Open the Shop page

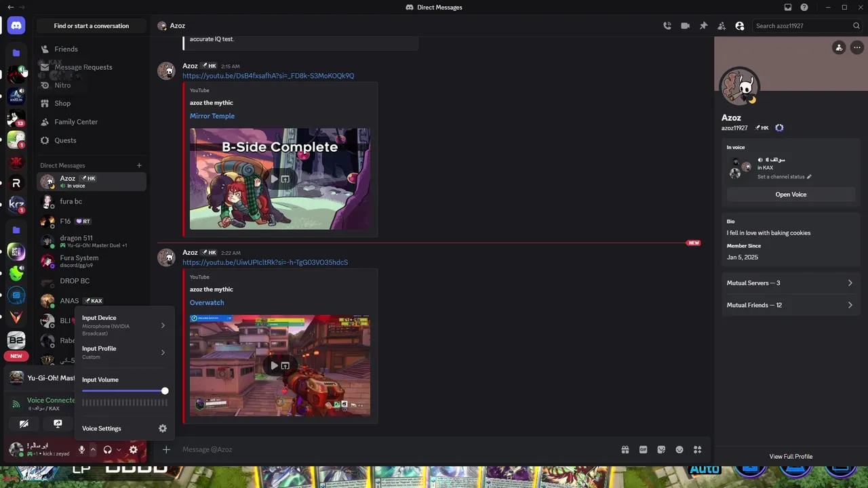pos(92,103)
